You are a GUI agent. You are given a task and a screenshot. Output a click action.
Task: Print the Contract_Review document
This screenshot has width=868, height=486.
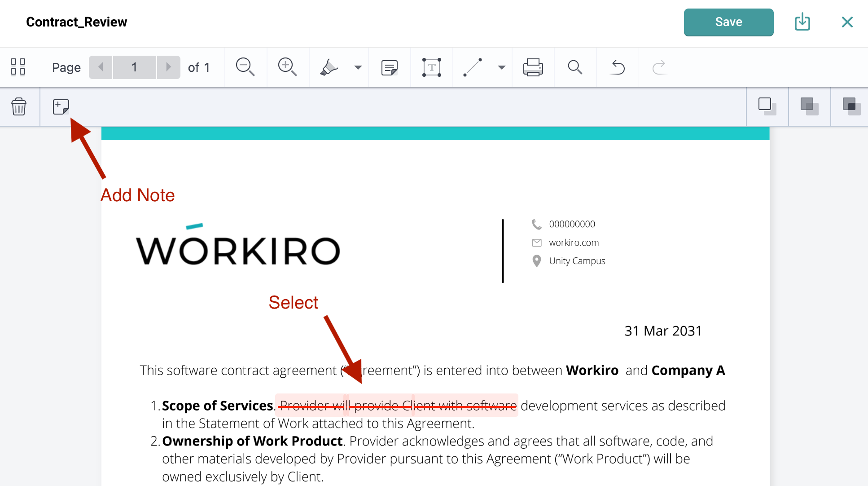tap(533, 67)
